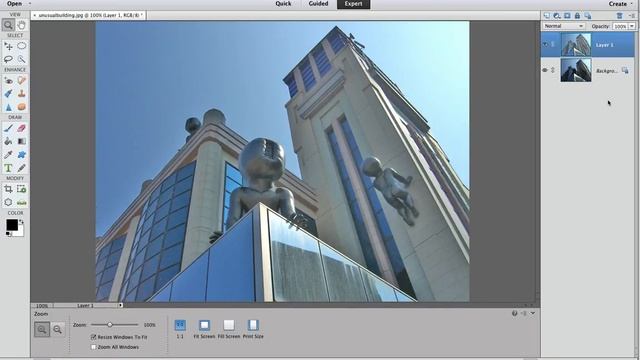The height and width of the screenshot is (360, 640).
Task: Click the Zoom In mode button
Action: pos(42,329)
